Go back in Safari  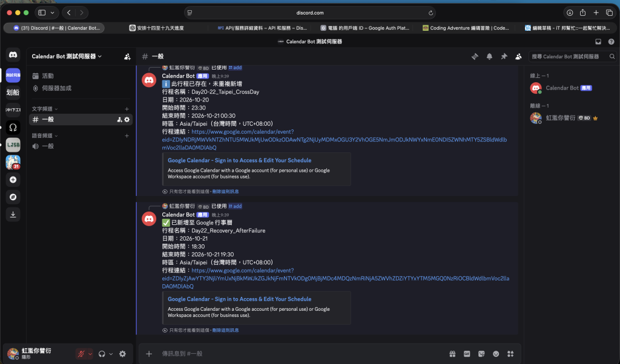pyautogui.click(x=69, y=13)
